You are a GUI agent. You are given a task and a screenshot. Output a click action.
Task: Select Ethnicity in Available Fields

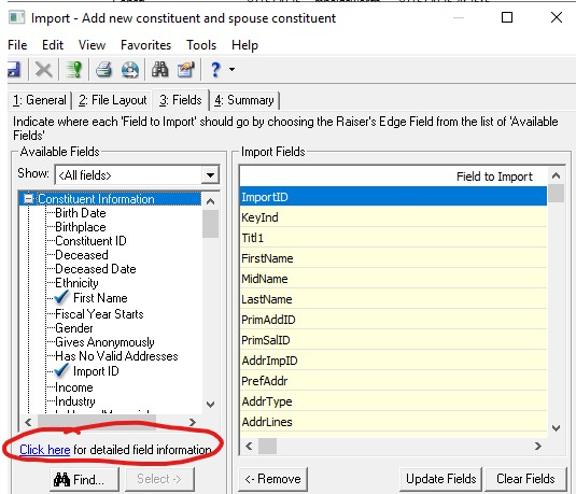(x=77, y=283)
